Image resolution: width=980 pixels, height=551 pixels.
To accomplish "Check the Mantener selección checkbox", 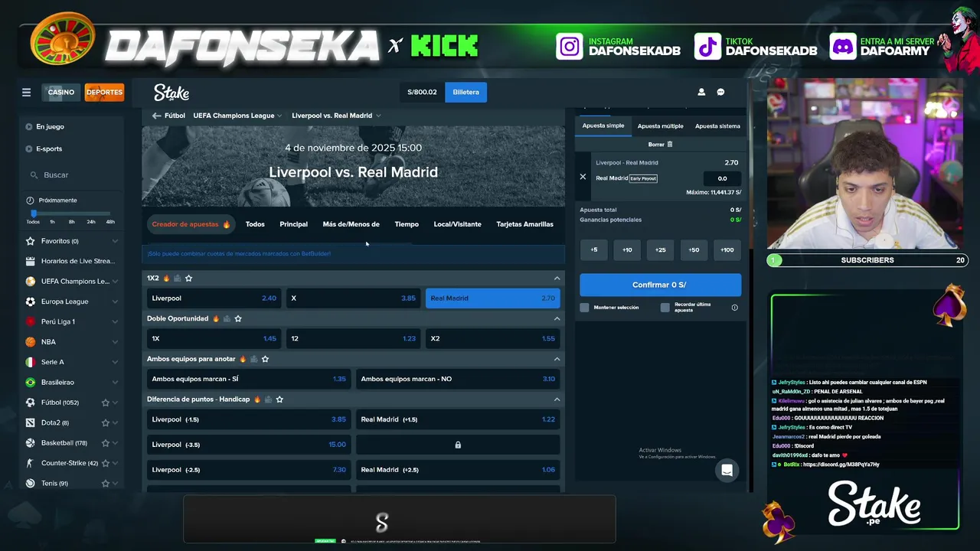I will click(x=585, y=308).
